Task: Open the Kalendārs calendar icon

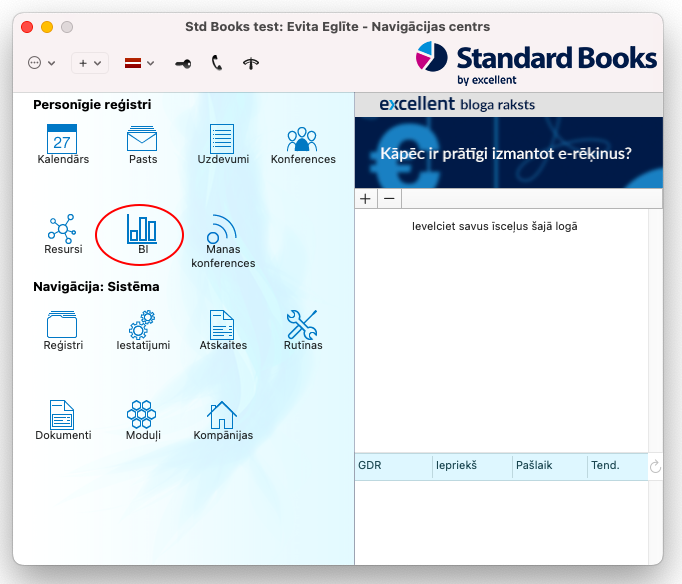Action: click(x=63, y=138)
